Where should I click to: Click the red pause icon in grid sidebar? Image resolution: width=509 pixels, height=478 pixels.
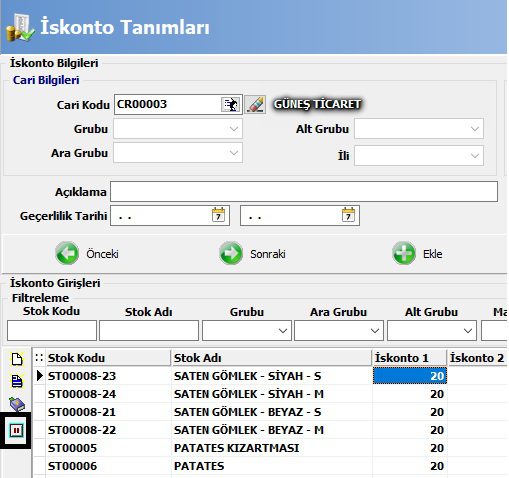tap(17, 430)
